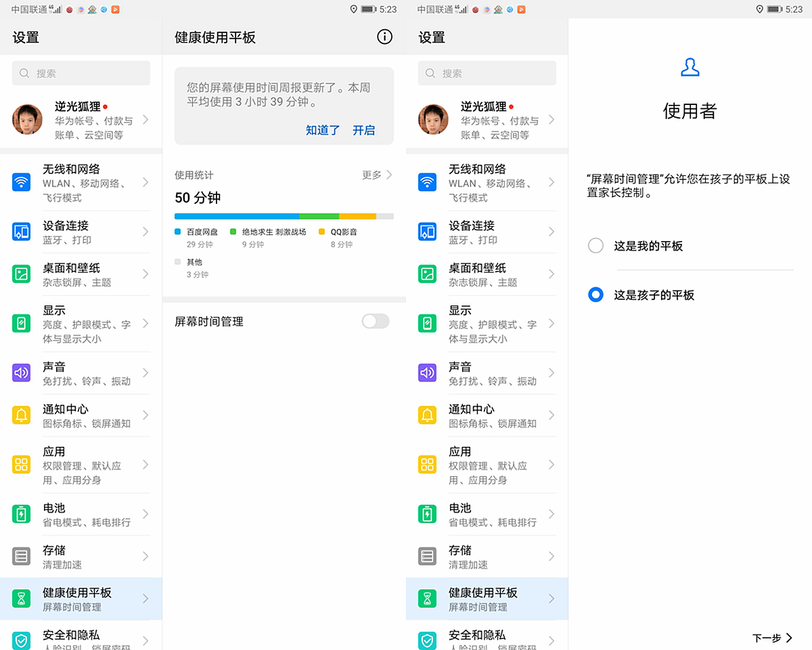The image size is (812, 650).
Task: Tap the 设备连接 icon in right screen
Action: (x=427, y=232)
